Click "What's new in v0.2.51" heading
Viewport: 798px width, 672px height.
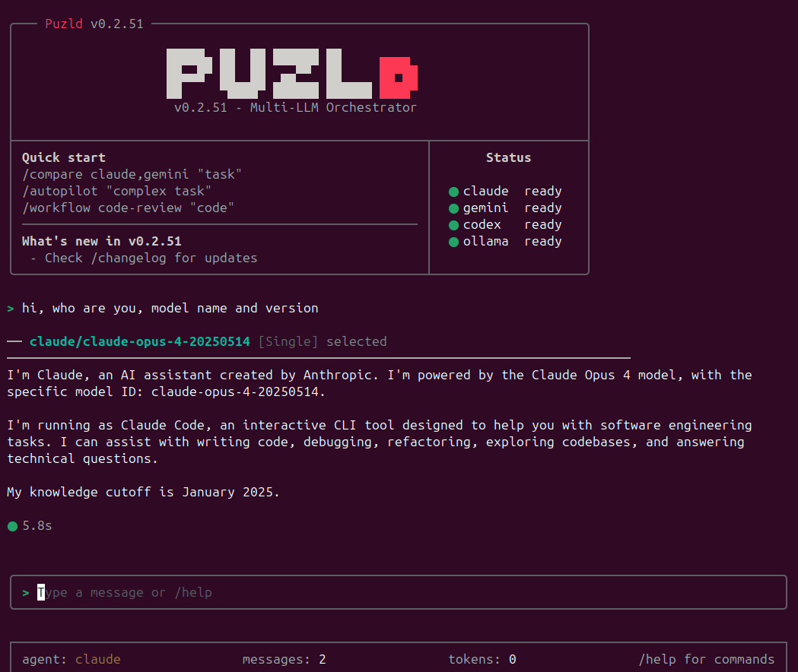click(x=102, y=241)
